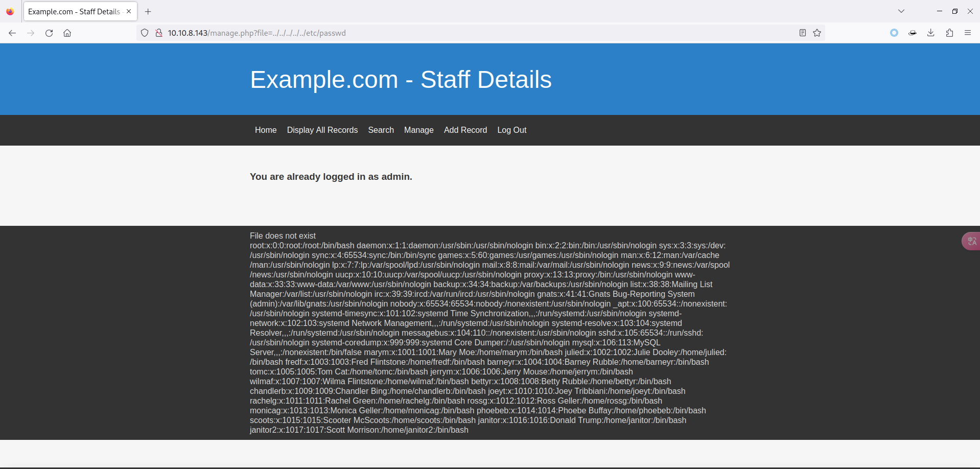Open the extensions puzzle icon
This screenshot has height=469, width=980.
coord(949,33)
